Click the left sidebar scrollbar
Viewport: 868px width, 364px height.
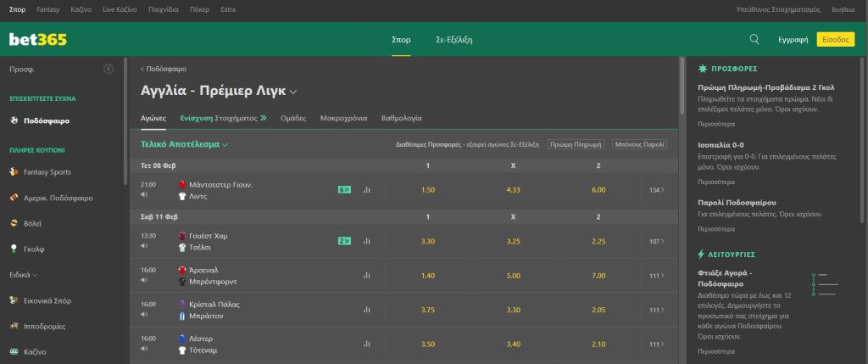[125, 119]
